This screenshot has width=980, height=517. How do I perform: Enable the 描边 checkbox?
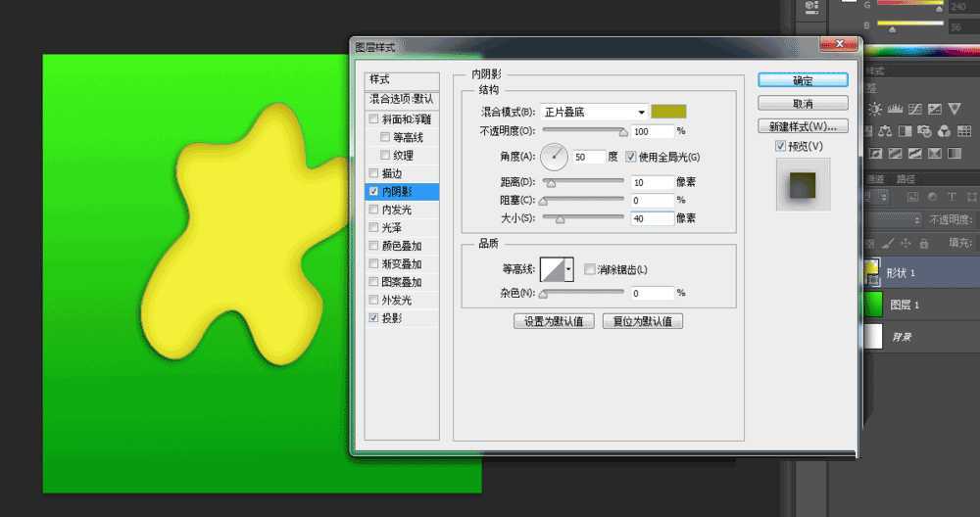[x=373, y=173]
